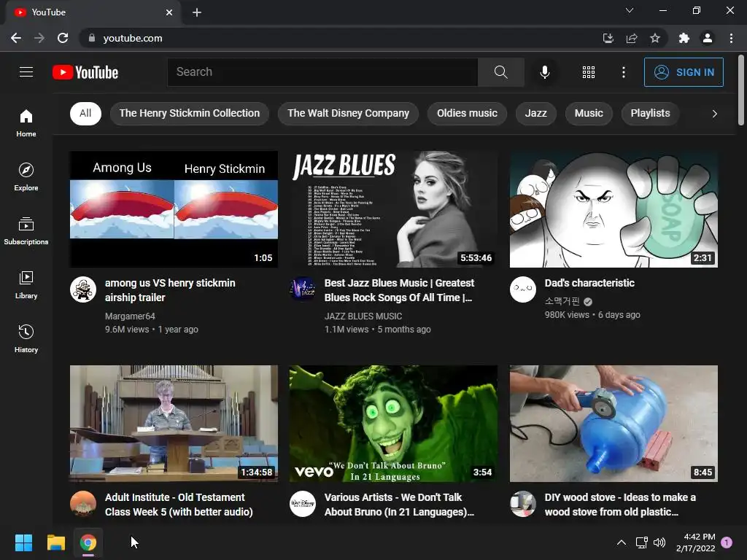
Task: Show hidden tray icons chevron
Action: click(622, 542)
